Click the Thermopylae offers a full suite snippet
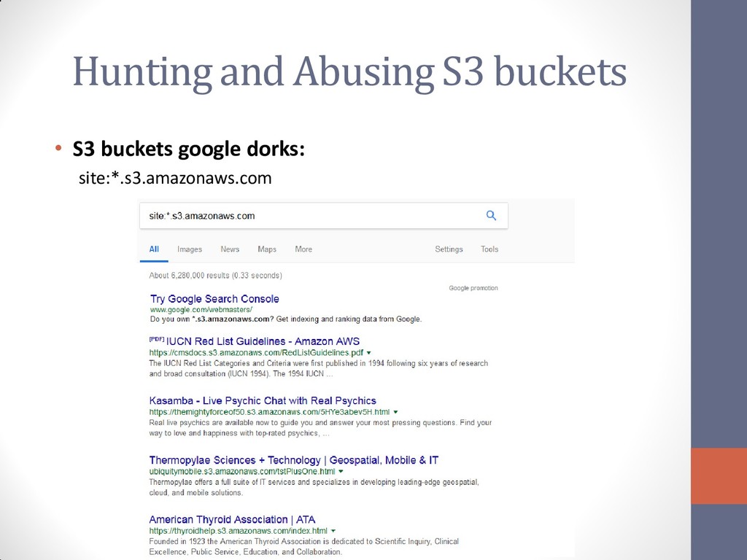747x560 pixels. (x=314, y=487)
